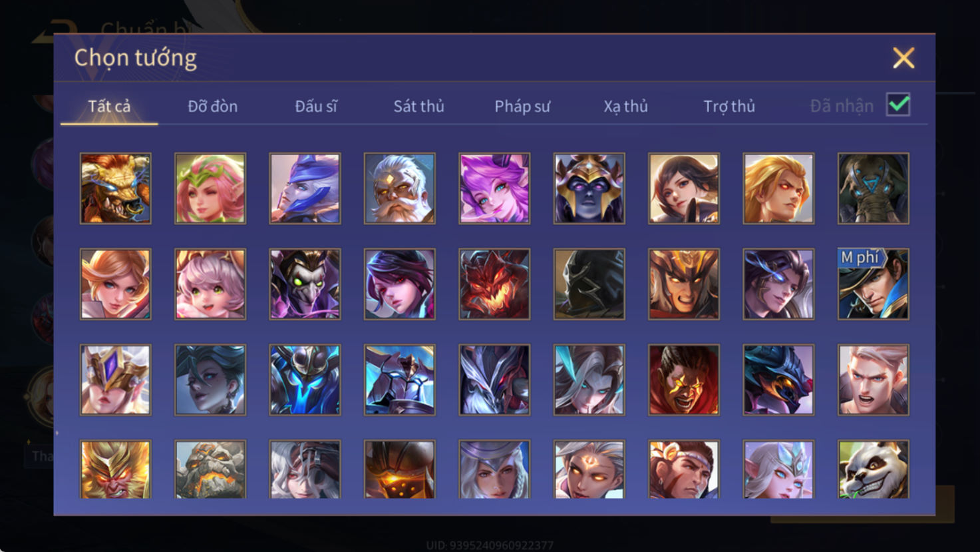Image resolution: width=980 pixels, height=552 pixels.
Task: Pick the red lava demon hero
Action: point(494,284)
